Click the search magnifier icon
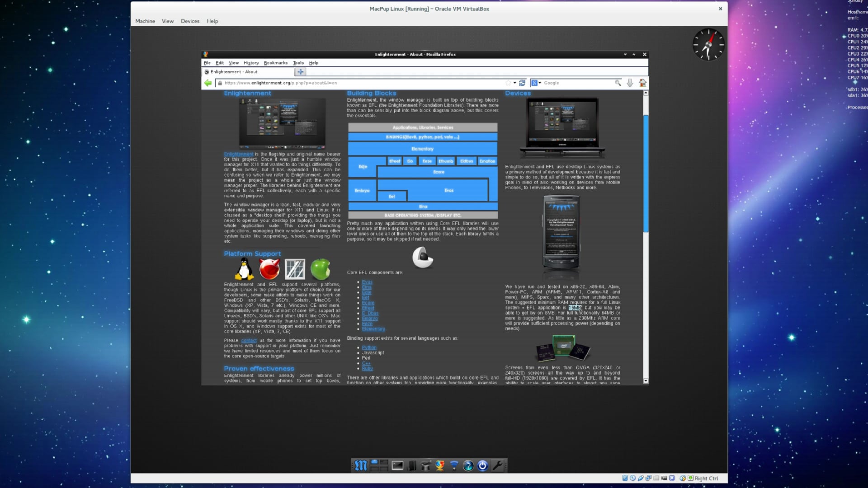Screen dimensions: 868x488 (618, 83)
